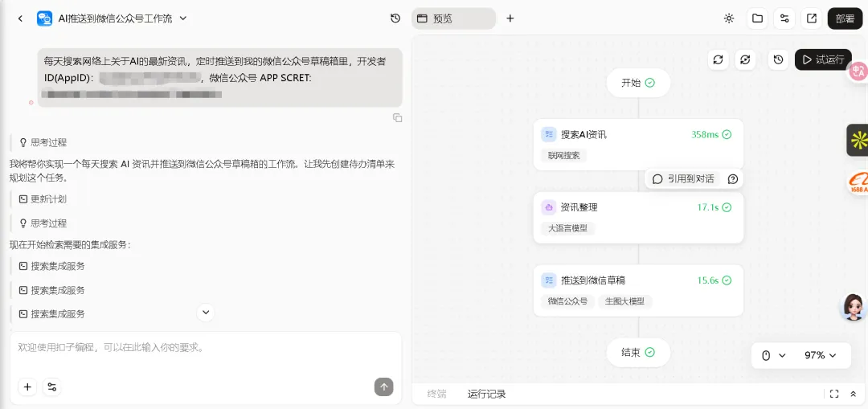This screenshot has height=409, width=868.
Task: Select the 推送到微信草稿 node
Action: point(638,291)
